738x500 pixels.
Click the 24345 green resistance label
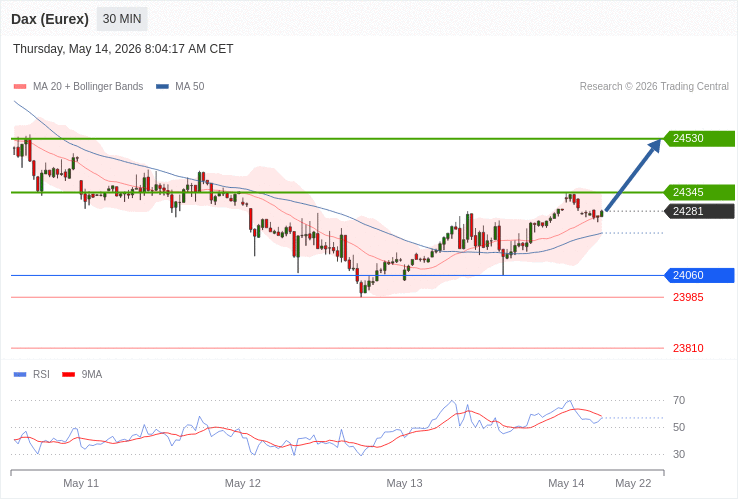(x=699, y=192)
